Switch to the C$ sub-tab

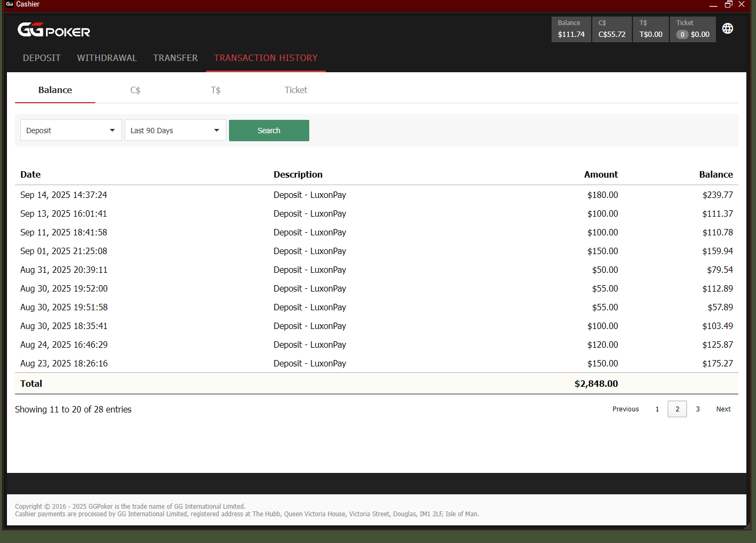135,90
